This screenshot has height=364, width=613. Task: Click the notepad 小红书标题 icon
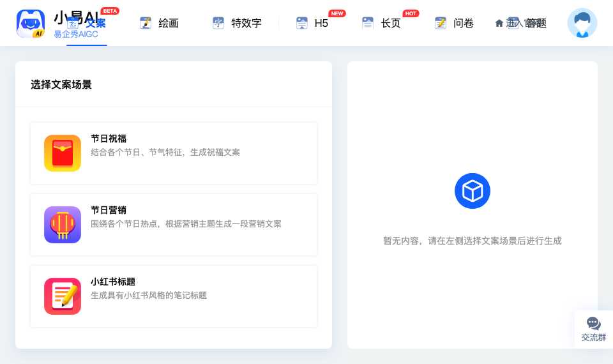63,296
